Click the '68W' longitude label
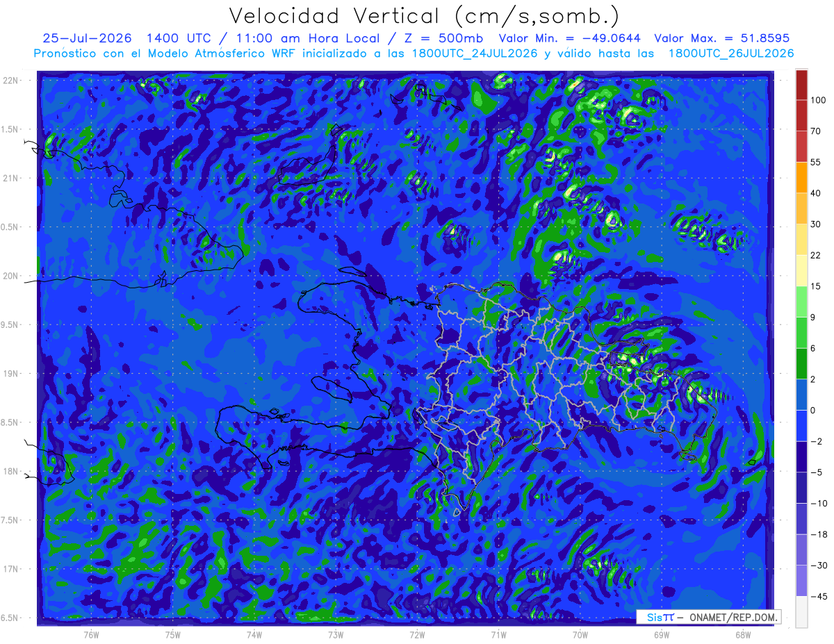 click(743, 634)
